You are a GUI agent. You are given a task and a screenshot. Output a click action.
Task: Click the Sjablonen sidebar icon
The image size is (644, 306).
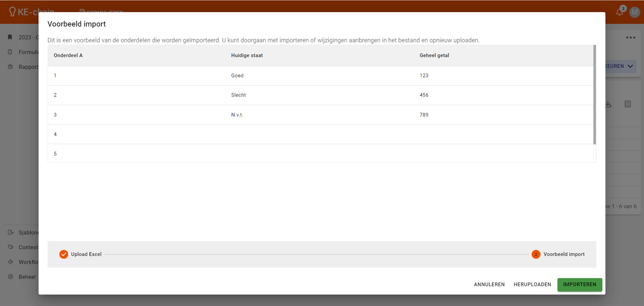pyautogui.click(x=11, y=232)
